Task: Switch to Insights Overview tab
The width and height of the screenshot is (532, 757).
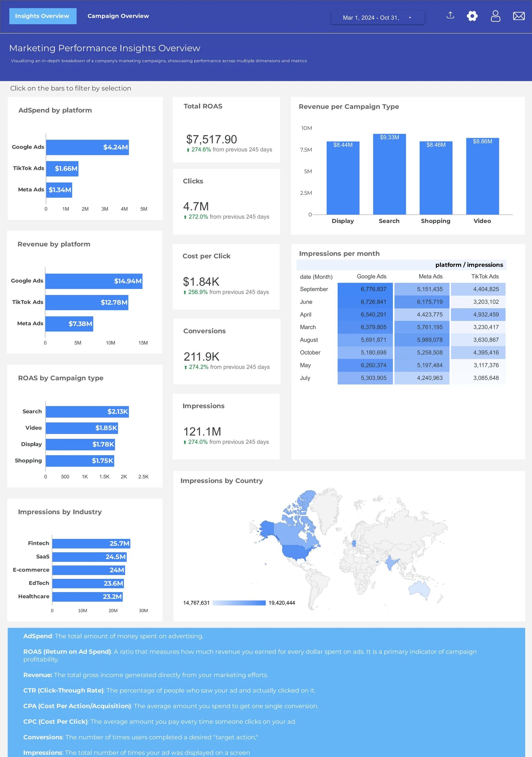Action: pyautogui.click(x=43, y=16)
